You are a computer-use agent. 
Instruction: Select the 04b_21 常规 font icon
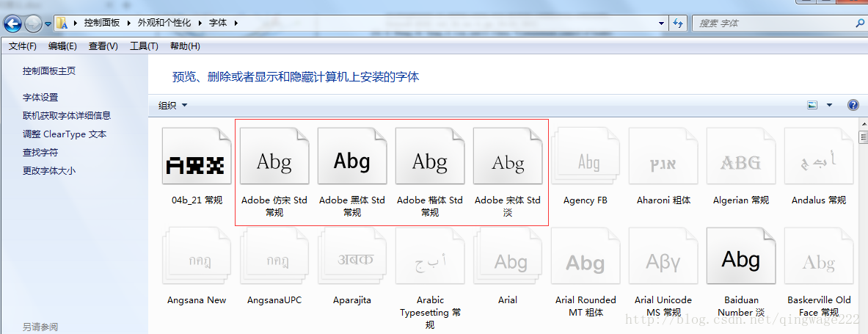coord(197,156)
